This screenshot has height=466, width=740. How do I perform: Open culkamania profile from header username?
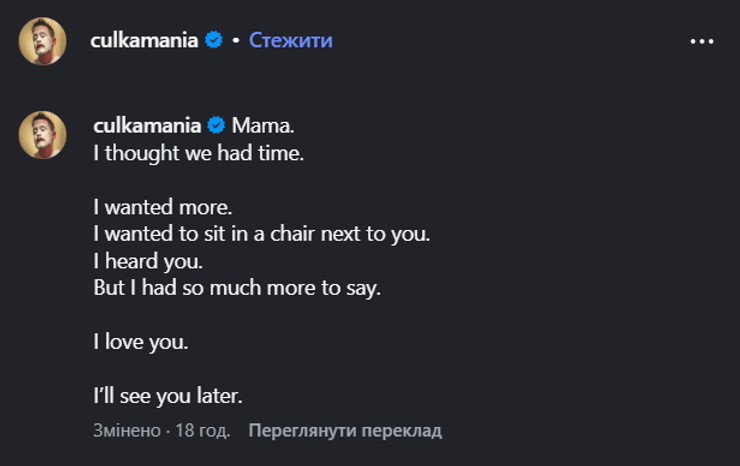coord(146,40)
